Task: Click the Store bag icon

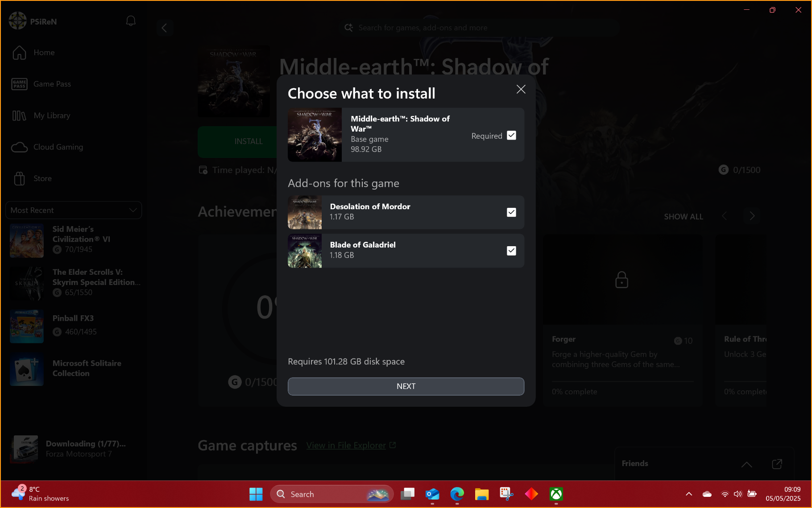Action: 19,178
